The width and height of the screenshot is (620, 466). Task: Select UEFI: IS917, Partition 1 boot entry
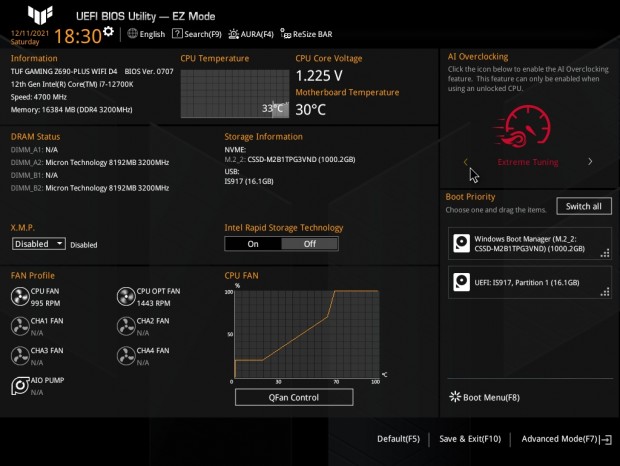point(529,282)
